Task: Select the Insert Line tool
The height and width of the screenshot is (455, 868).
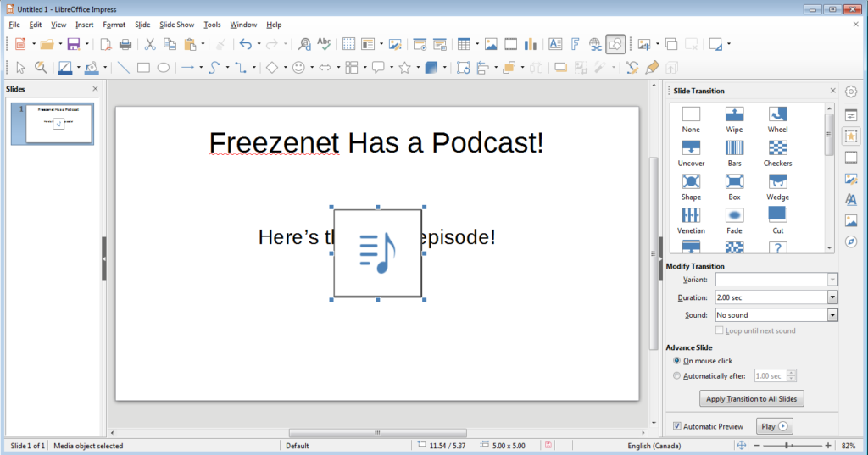Action: coord(124,68)
